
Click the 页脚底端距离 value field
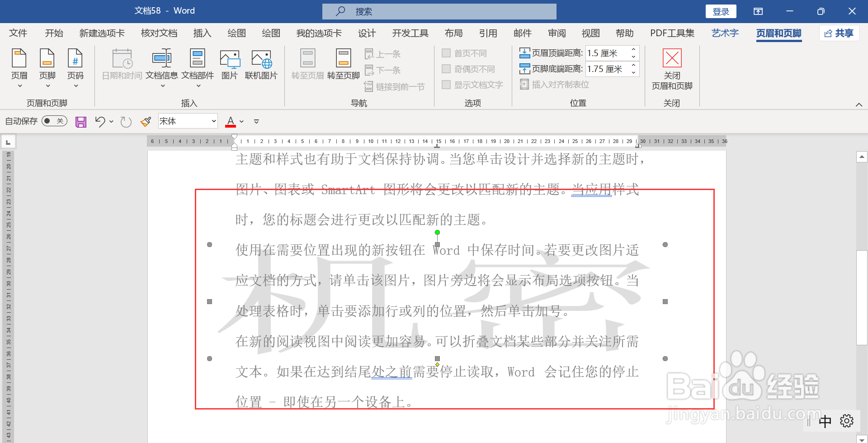608,69
